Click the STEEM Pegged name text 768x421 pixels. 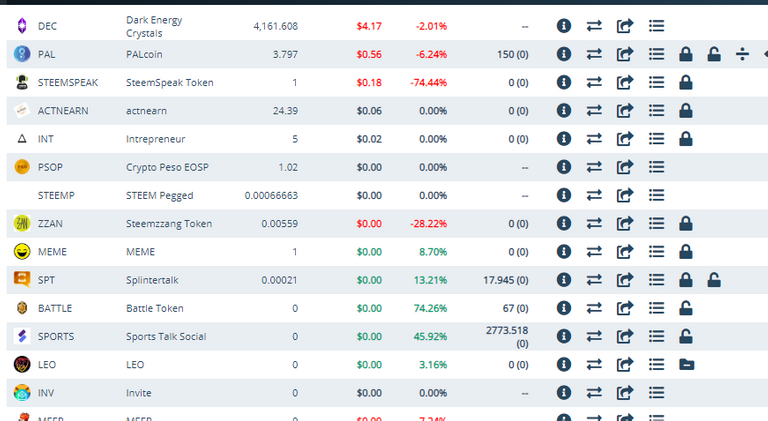coord(160,195)
